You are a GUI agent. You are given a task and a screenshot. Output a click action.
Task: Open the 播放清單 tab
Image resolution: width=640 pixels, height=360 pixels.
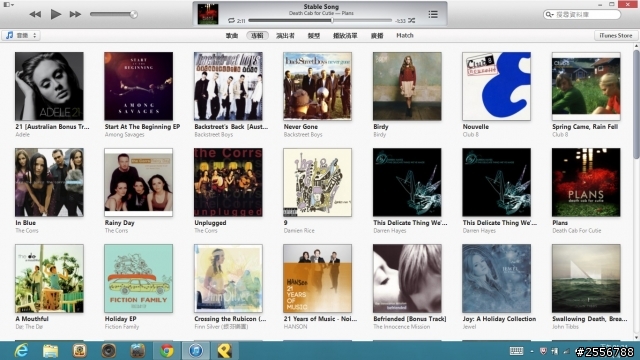[345, 36]
